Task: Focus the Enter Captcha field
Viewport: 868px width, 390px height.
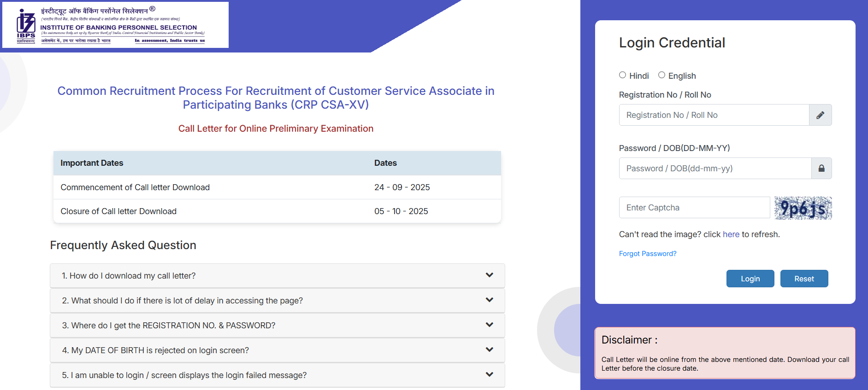Action: [694, 208]
